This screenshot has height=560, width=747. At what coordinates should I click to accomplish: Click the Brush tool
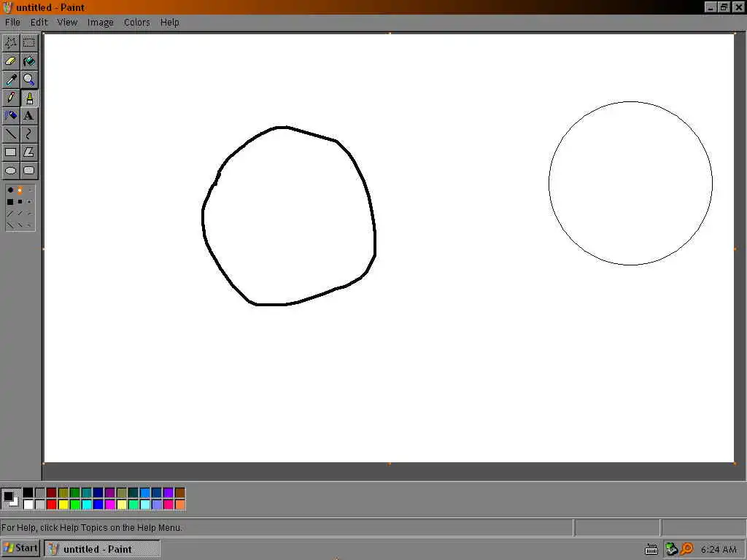coord(29,98)
